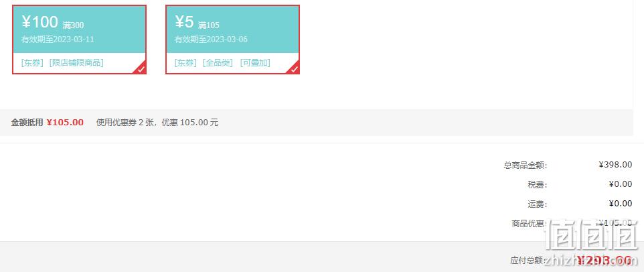Click the 使用优惠券 2 张 summary text
Viewport: 644px width, 272px height.
coord(123,123)
